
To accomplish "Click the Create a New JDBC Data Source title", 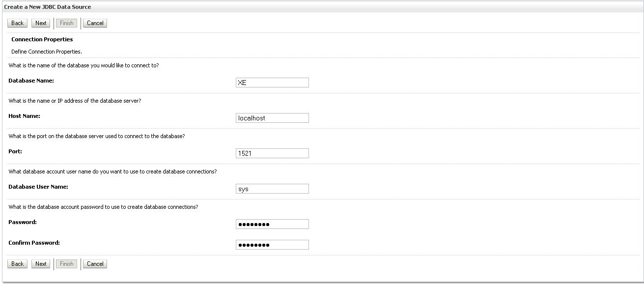I will tap(48, 7).
